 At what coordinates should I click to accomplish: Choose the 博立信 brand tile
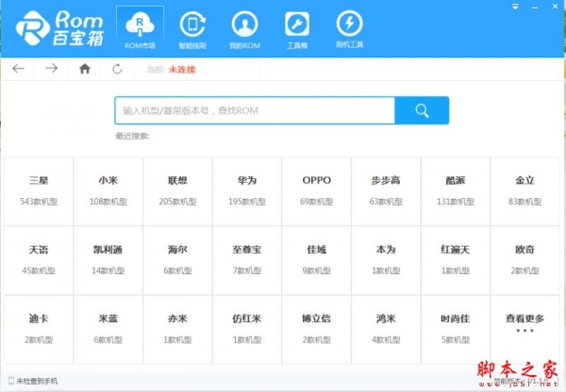pyautogui.click(x=317, y=330)
